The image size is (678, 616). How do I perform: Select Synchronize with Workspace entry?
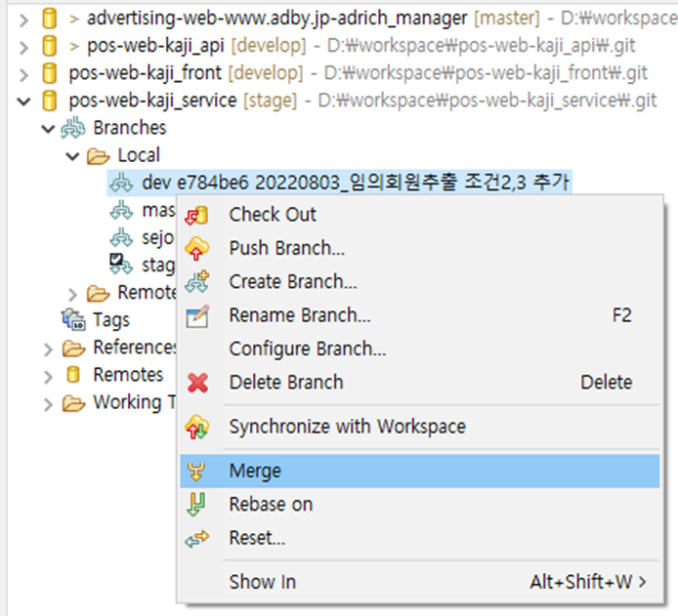click(x=419, y=427)
